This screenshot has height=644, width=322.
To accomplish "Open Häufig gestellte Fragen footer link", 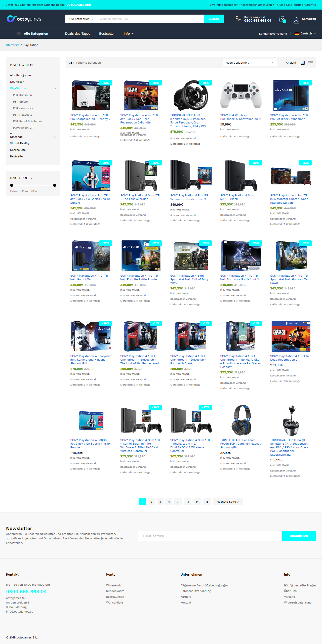I will pos(300,585).
